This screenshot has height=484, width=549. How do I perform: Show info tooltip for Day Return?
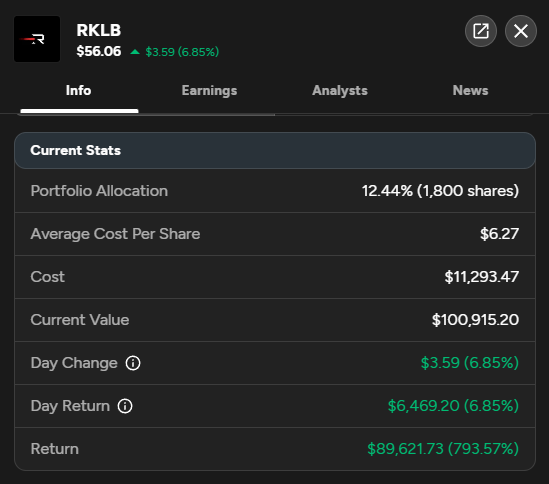coord(125,406)
